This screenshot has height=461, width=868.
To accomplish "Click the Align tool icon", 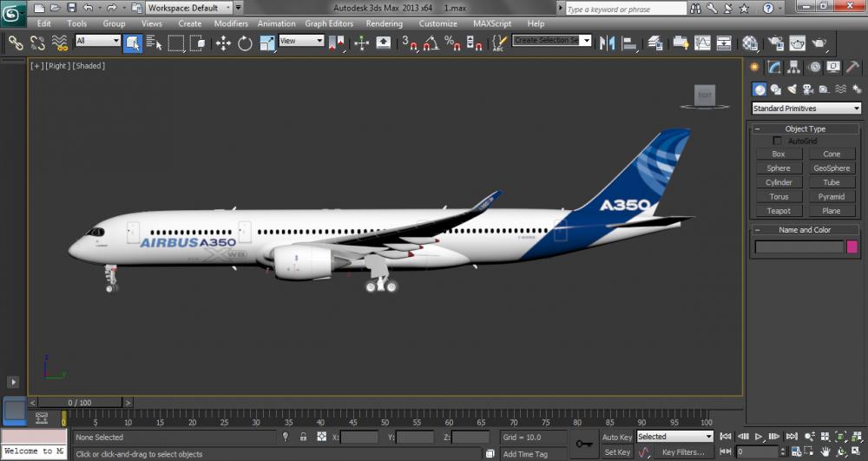I will (x=628, y=43).
